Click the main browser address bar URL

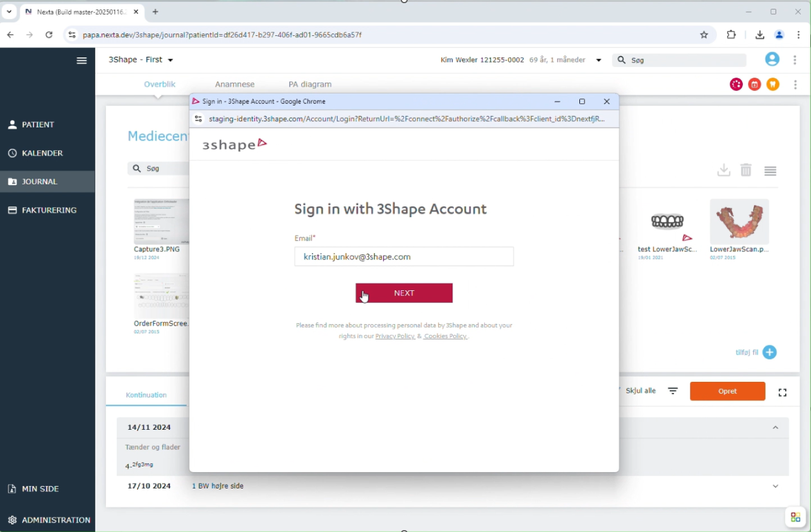pos(222,35)
